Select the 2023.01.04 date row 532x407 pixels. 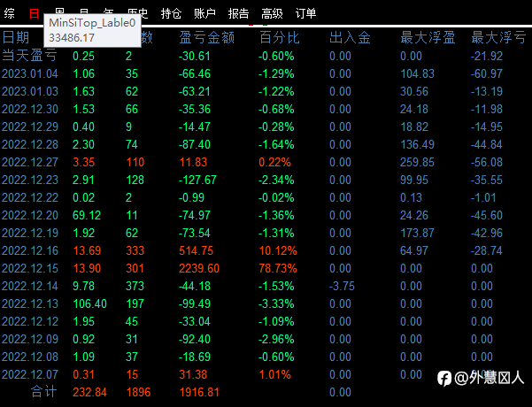coord(30,73)
